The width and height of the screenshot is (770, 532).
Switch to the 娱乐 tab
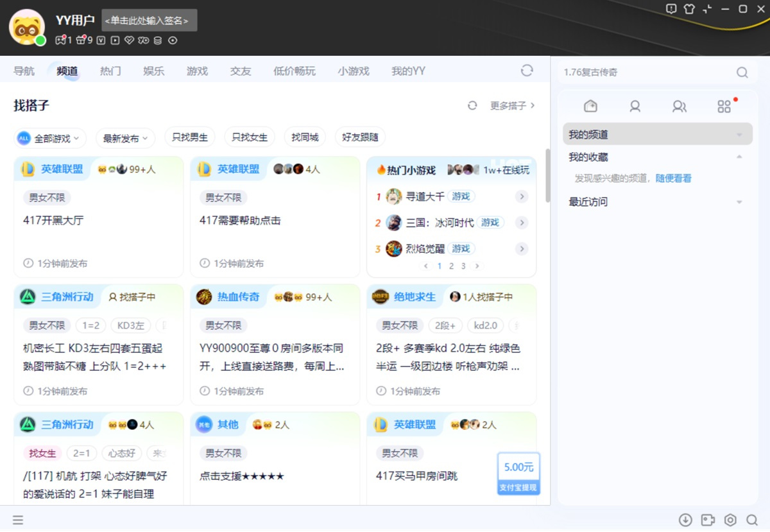153,71
